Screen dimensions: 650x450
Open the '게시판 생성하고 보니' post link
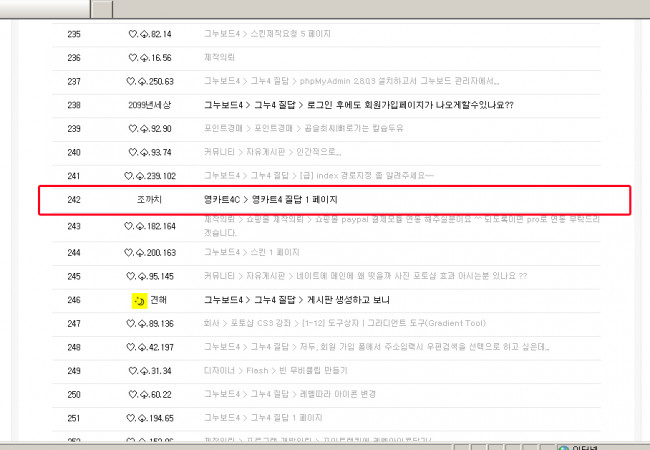coord(297,300)
